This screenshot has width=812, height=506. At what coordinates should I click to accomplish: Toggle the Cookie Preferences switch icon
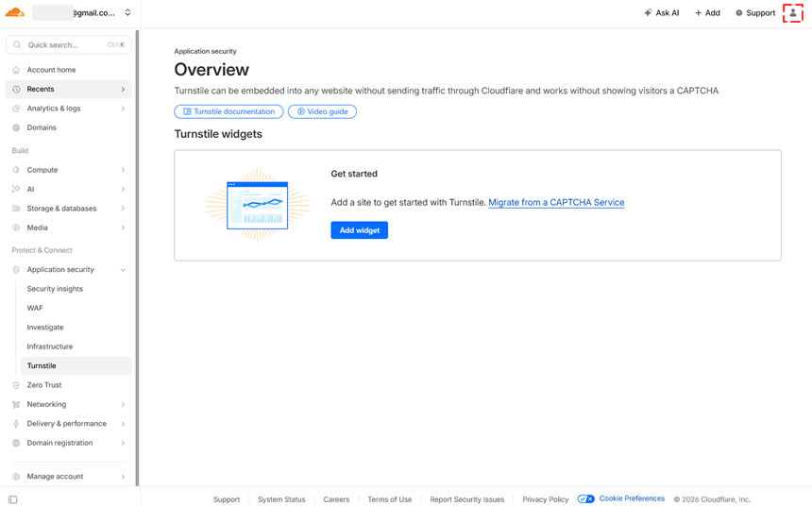pyautogui.click(x=585, y=498)
